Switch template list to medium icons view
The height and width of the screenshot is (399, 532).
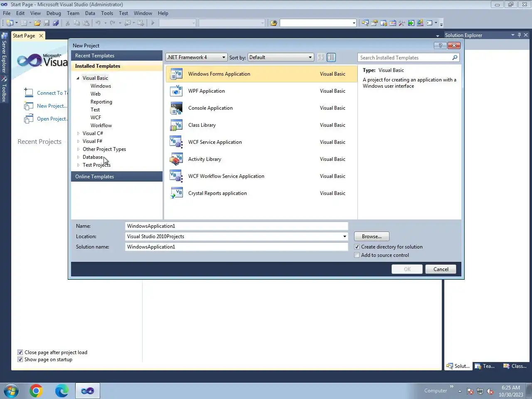(x=331, y=57)
